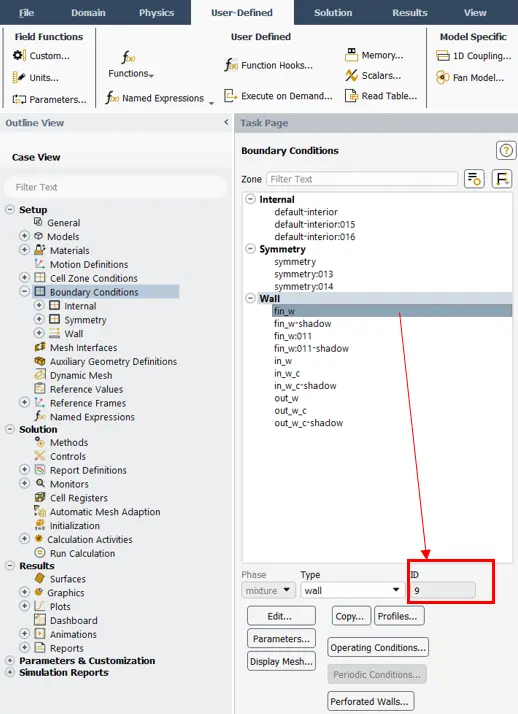Open Read Table dialog
Screen dimensions: 518x714
coord(381,96)
